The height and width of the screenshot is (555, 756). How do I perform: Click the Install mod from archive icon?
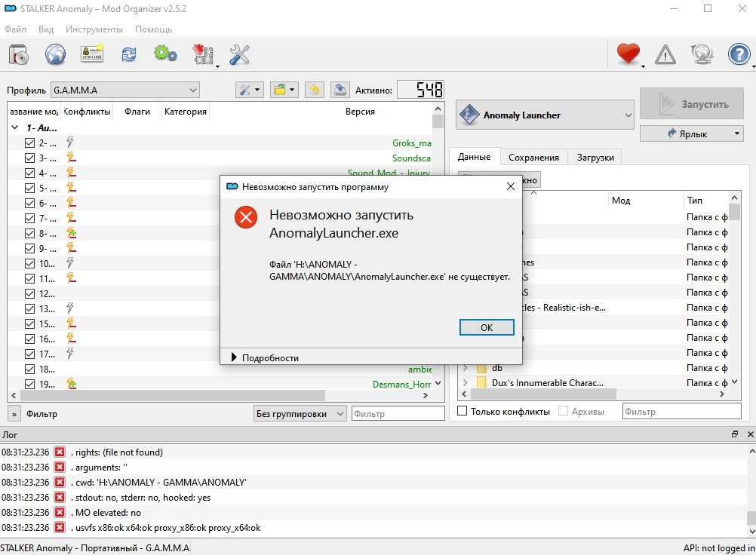[20, 54]
